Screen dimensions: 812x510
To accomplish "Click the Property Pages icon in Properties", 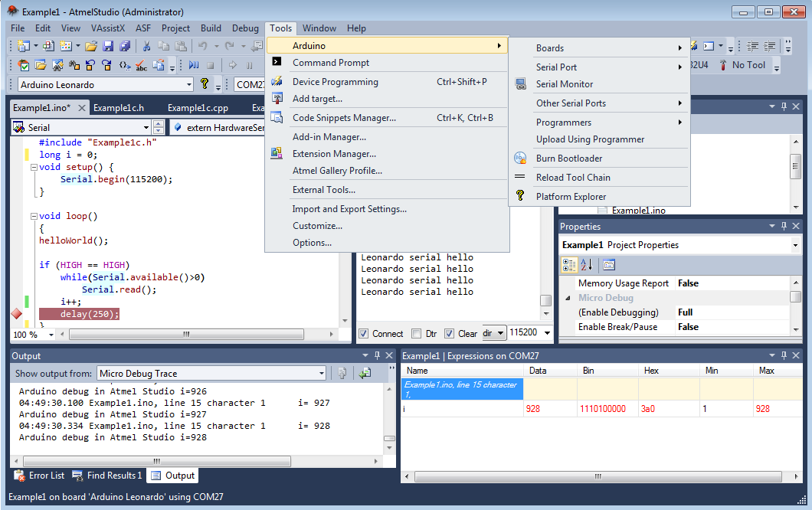I will (x=609, y=265).
